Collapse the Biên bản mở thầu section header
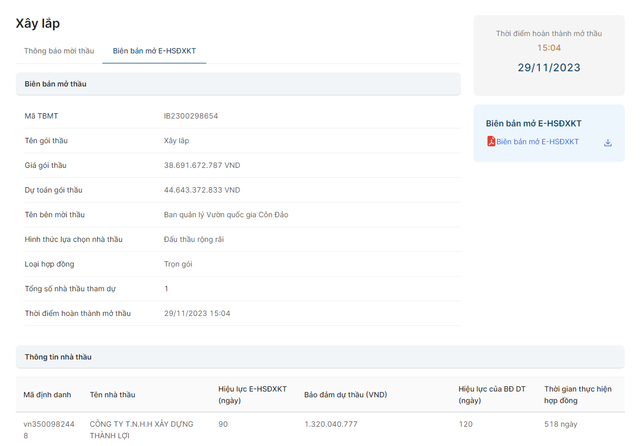Image resolution: width=640 pixels, height=446 pixels. tap(238, 84)
